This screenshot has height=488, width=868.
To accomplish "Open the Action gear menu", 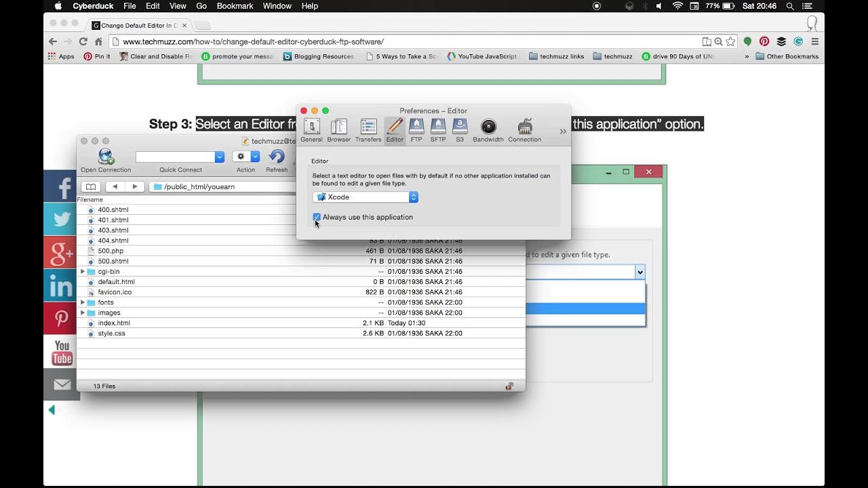I will pyautogui.click(x=246, y=157).
